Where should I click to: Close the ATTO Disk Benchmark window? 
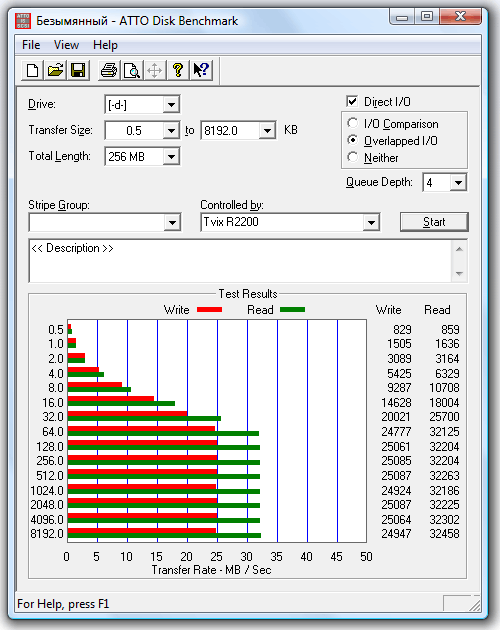[x=461, y=16]
